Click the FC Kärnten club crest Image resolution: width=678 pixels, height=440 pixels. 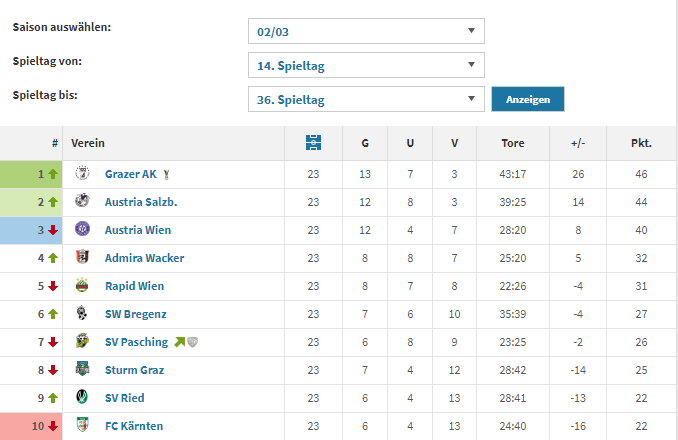82,424
